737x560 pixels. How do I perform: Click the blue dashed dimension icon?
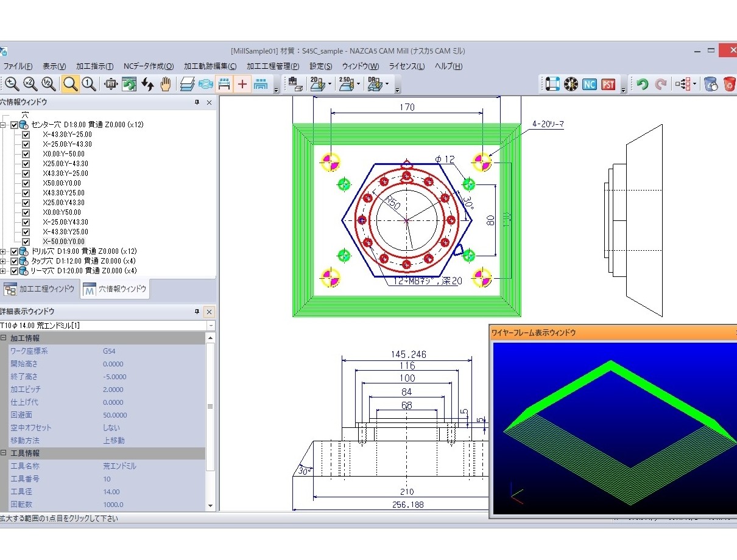pyautogui.click(x=261, y=85)
